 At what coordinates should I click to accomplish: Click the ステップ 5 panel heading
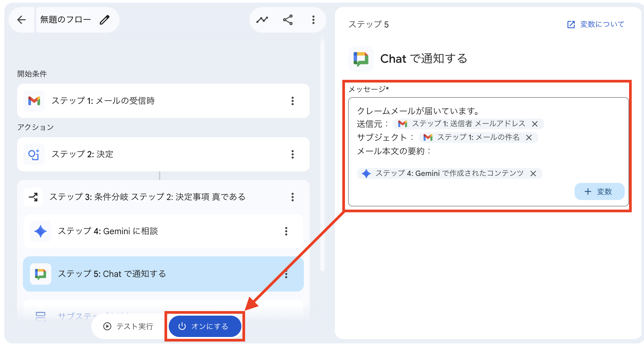pyautogui.click(x=368, y=25)
